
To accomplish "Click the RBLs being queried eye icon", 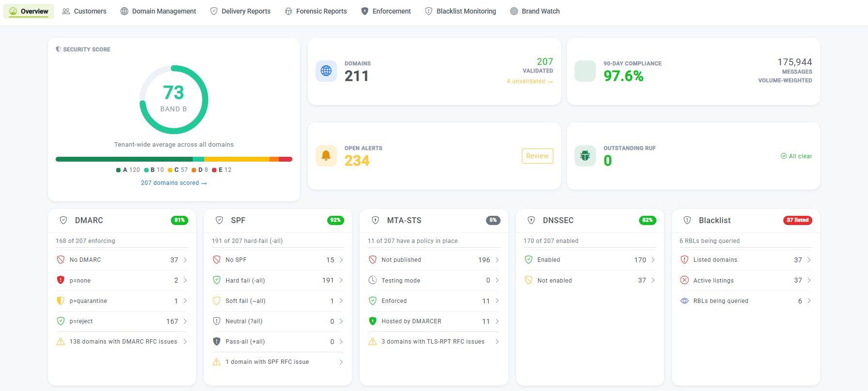I will [x=685, y=301].
